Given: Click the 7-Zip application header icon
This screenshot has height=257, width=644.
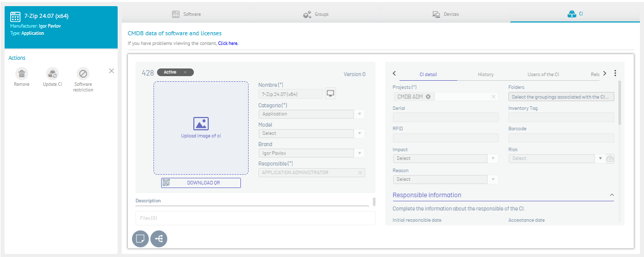Looking at the screenshot, I should tap(15, 16).
